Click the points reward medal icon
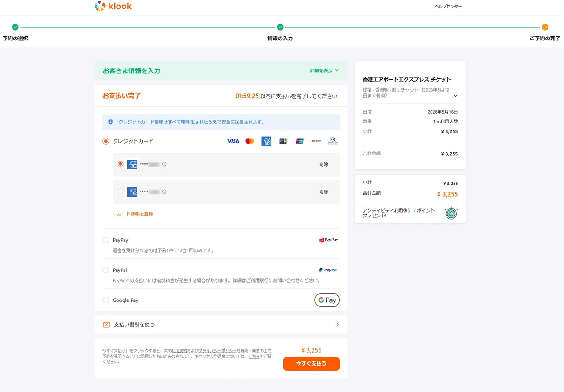The image size is (564, 392). coord(451,214)
